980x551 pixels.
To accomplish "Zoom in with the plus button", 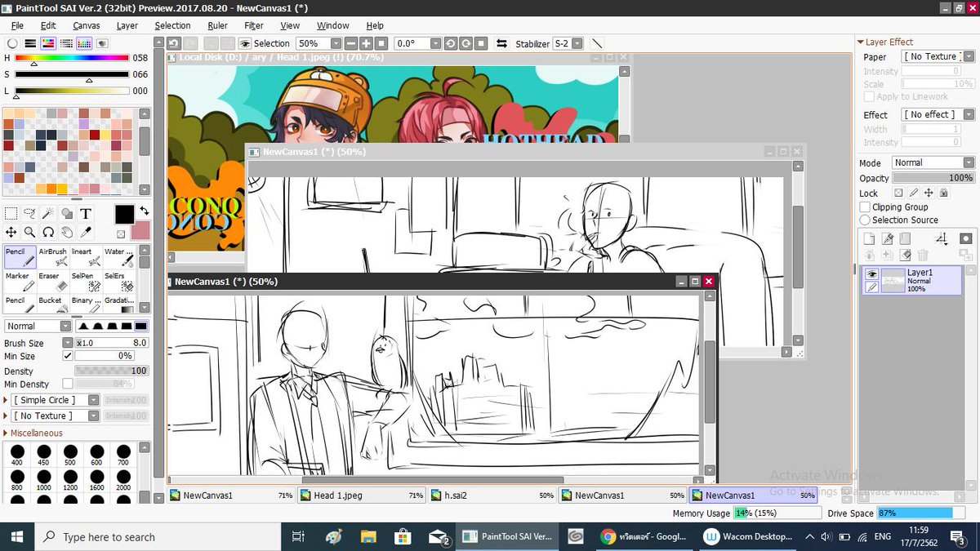I will tap(366, 43).
